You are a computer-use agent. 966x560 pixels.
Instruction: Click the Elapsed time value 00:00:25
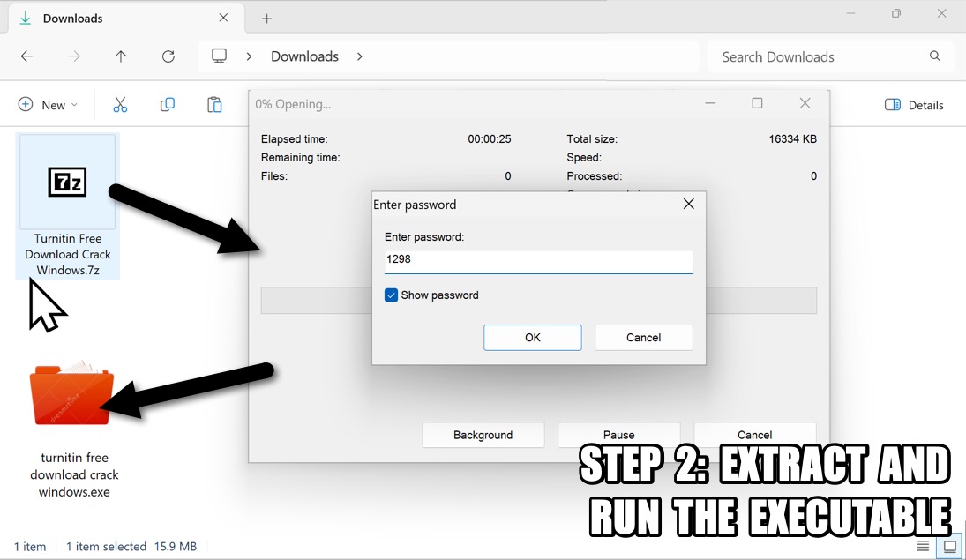(x=489, y=139)
